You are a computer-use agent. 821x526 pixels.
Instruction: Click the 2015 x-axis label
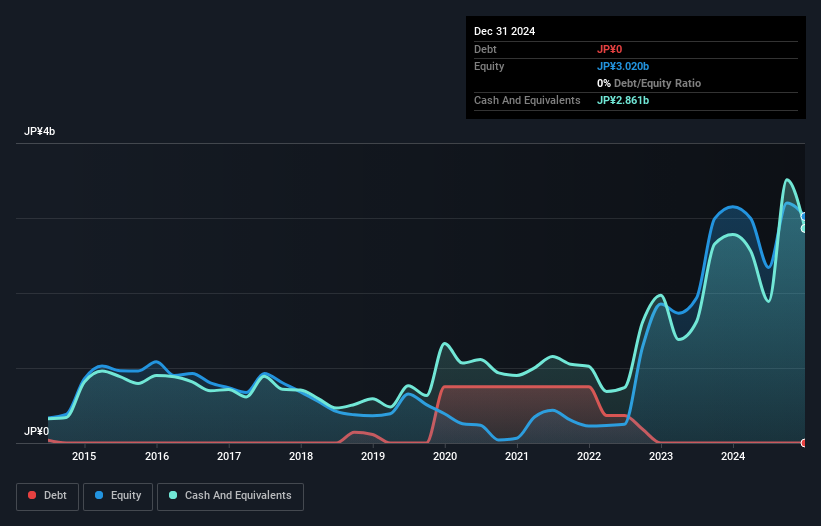point(84,456)
